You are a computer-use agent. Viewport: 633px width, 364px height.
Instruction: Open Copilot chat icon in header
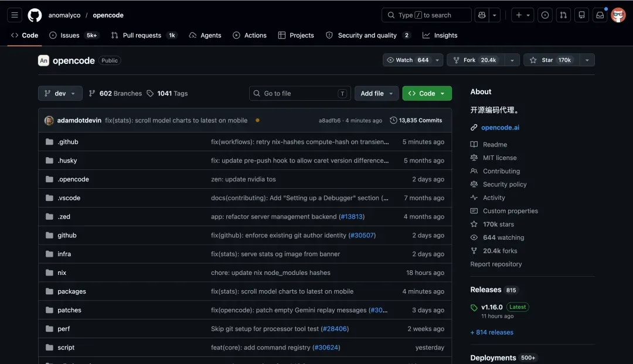point(482,15)
